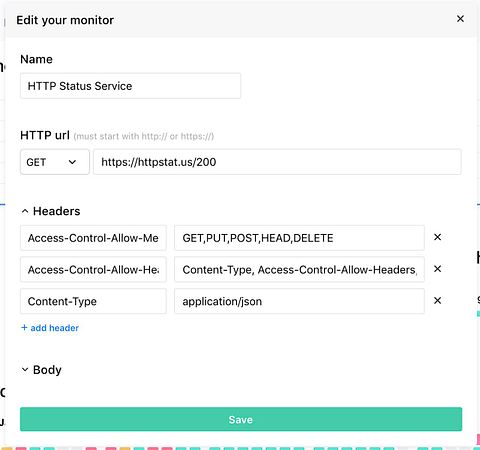Edit the GET,PUT,POST,HEAD,DELETE value field

[x=299, y=238]
